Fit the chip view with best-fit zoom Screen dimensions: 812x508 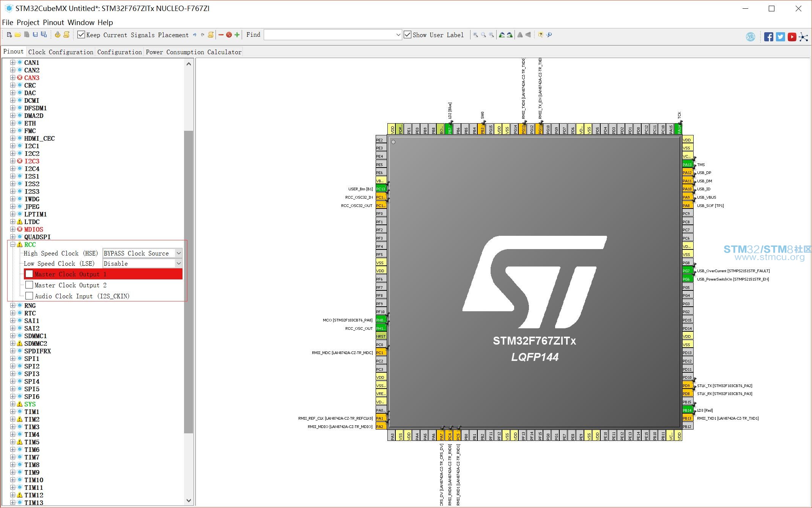(x=483, y=35)
